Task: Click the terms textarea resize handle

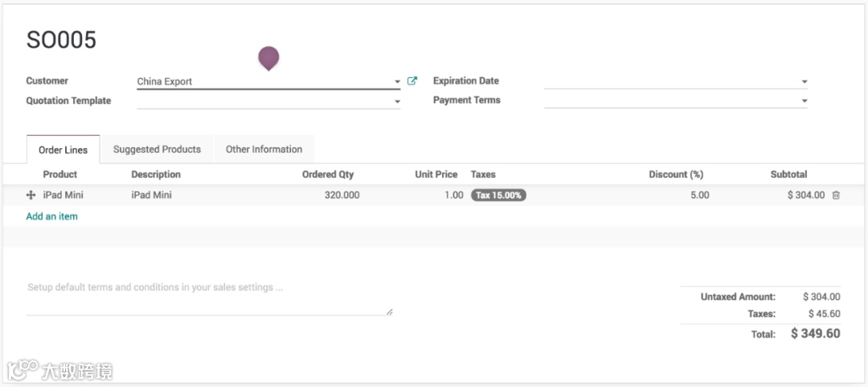Action: [389, 311]
